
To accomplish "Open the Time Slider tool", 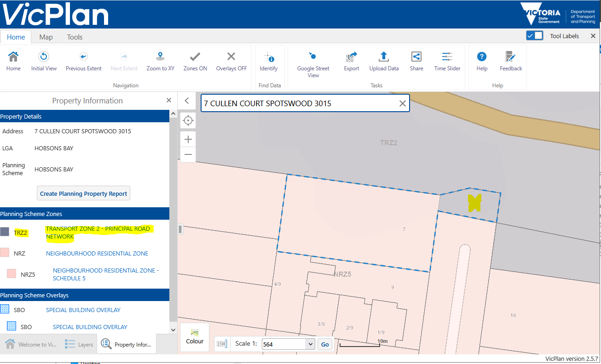I will tap(447, 57).
